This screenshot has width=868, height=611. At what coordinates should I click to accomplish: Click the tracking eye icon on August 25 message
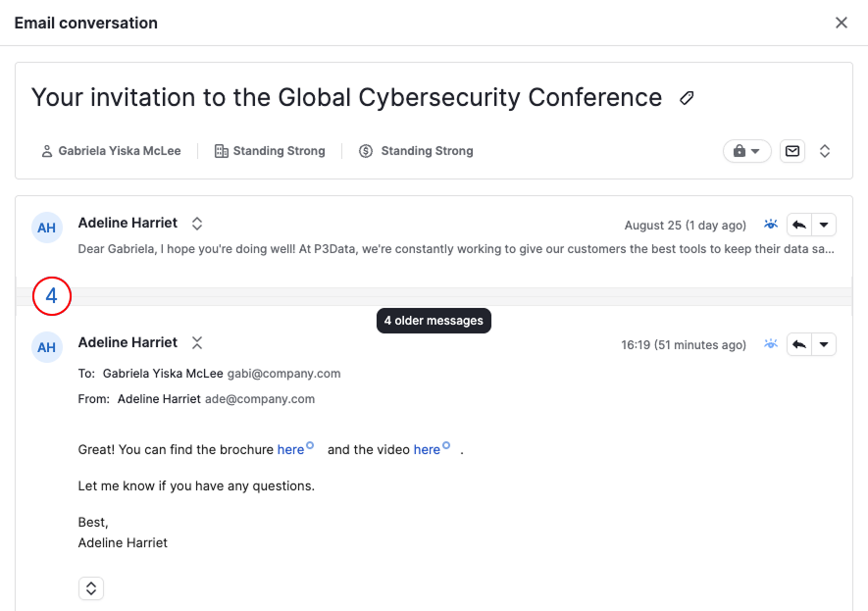tap(771, 225)
